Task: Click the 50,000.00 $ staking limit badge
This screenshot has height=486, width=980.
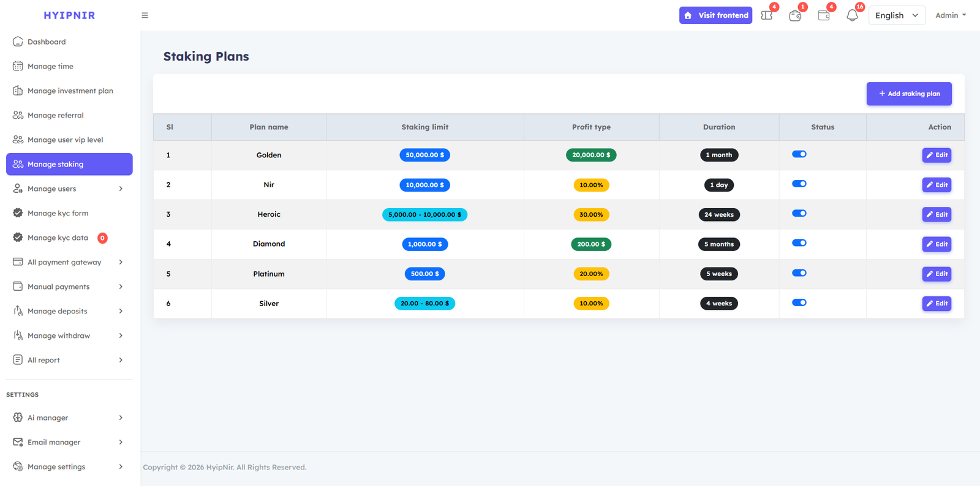Action: pos(424,155)
